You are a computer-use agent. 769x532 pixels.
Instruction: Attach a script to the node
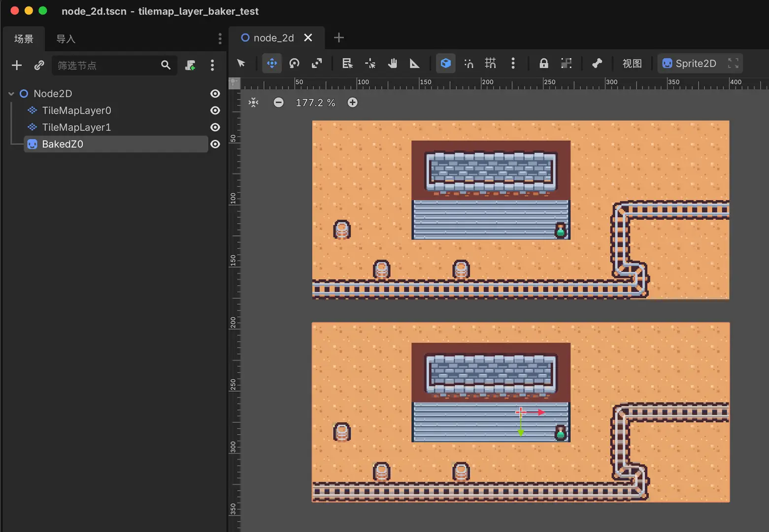(190, 65)
